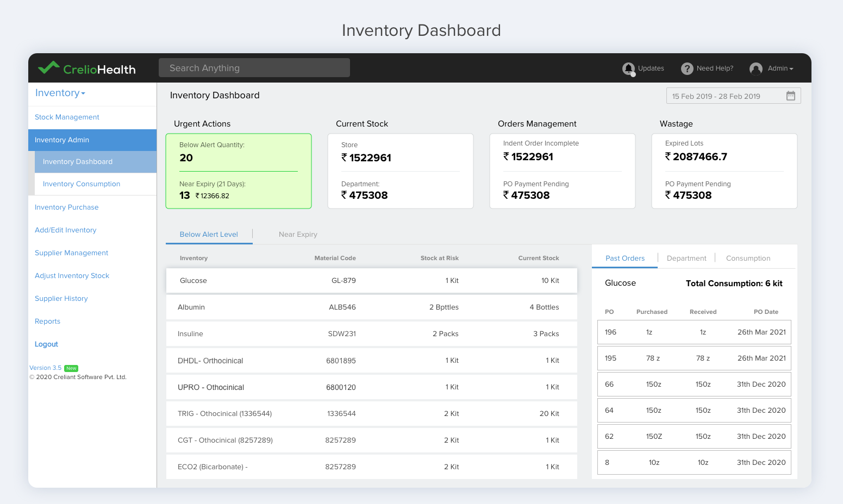Open the 15 Feb - 28 Feb date range selector
Image resolution: width=843 pixels, height=504 pixels.
(723, 96)
